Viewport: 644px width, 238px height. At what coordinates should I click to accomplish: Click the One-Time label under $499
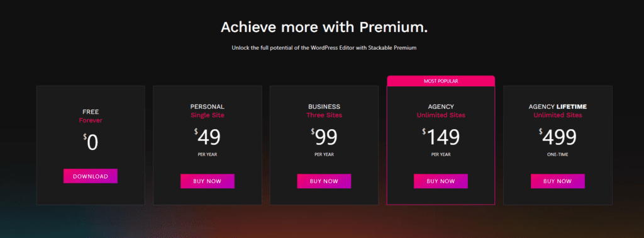[557, 154]
